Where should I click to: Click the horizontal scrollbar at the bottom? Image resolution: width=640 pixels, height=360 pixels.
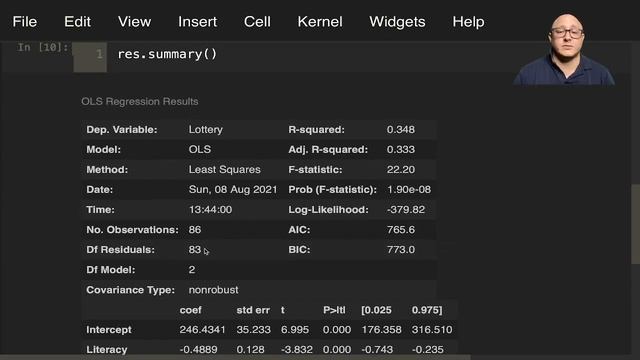pyautogui.click(x=235, y=357)
